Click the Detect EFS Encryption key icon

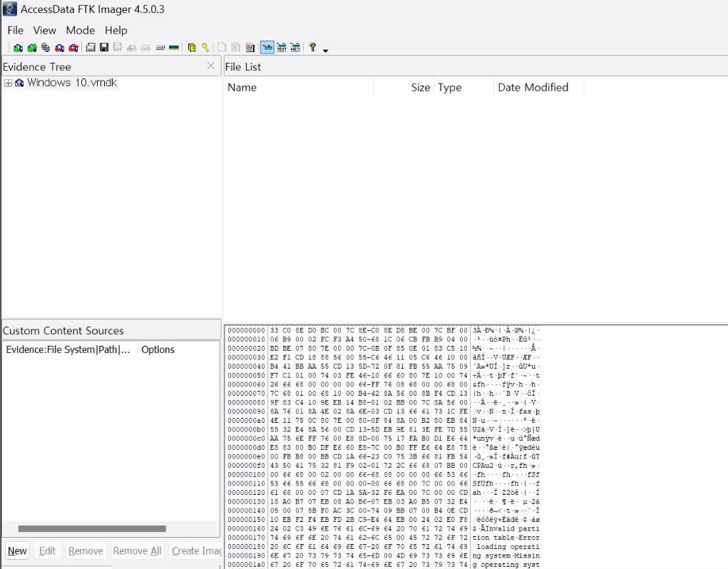click(205, 47)
